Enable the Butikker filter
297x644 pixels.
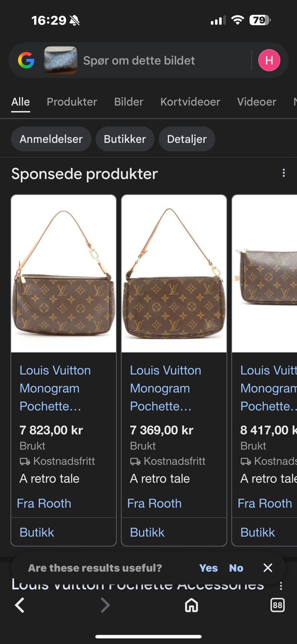[125, 139]
